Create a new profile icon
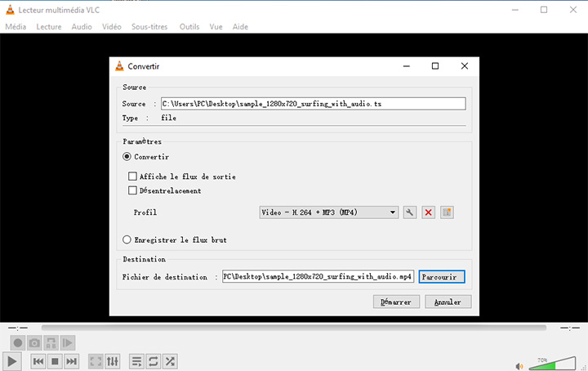Viewport: 588px width, 371px height. coord(447,212)
